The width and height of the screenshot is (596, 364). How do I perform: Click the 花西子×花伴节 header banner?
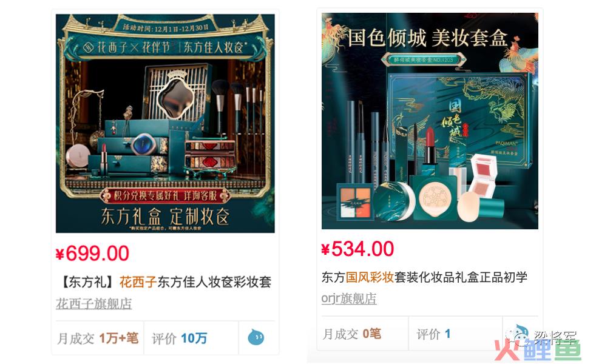165,47
